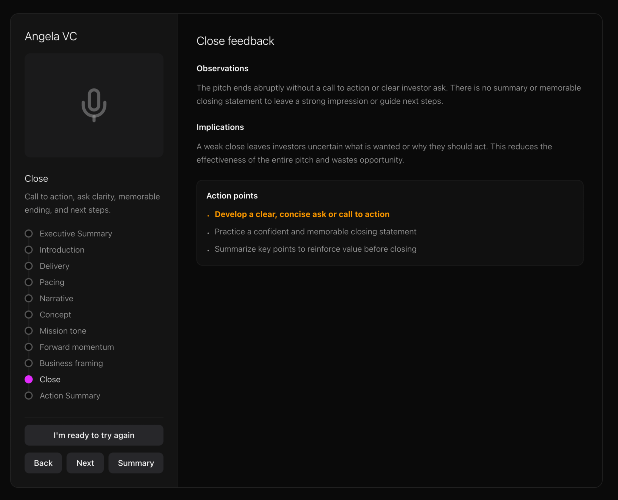This screenshot has height=500, width=618.
Task: Select the highlighted clear ask action point
Action: (301, 214)
